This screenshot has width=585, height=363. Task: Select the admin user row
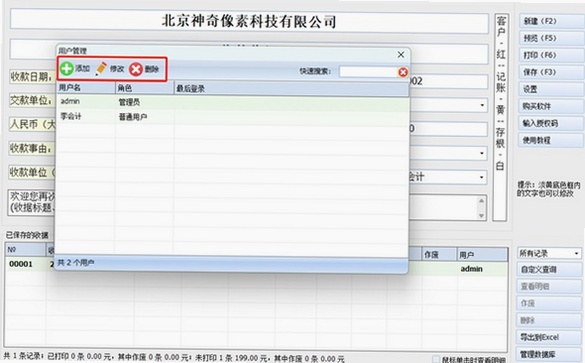click(x=233, y=102)
